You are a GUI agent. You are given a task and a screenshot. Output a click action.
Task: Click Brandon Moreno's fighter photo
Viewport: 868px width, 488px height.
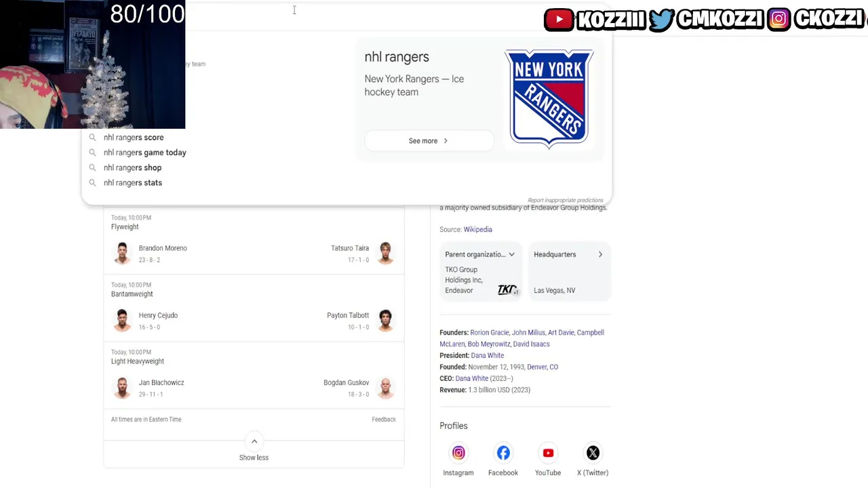[x=122, y=253]
